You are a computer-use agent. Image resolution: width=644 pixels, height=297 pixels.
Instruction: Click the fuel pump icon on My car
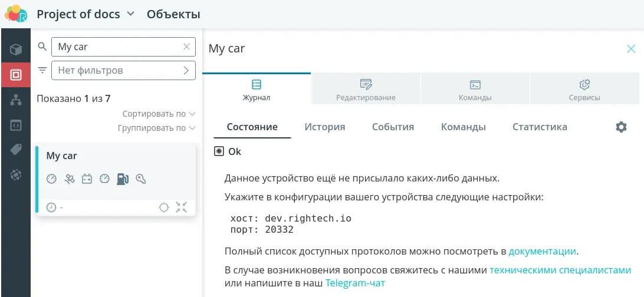click(122, 179)
